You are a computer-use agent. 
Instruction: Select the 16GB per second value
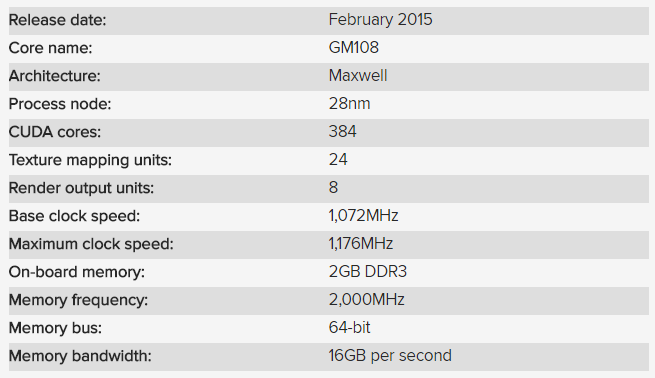coord(390,355)
